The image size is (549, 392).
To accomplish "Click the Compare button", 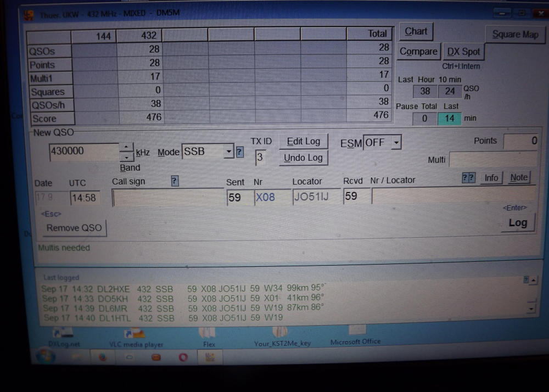I will 418,52.
